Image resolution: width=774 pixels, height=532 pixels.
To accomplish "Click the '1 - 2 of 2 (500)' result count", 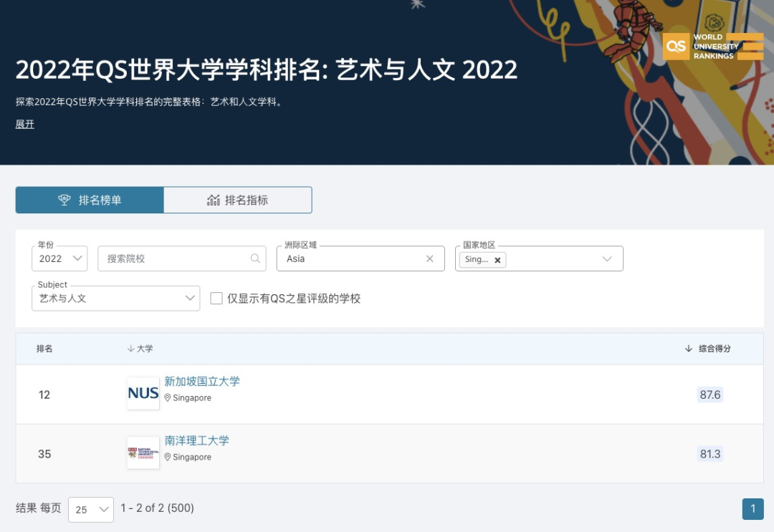I will 157,508.
